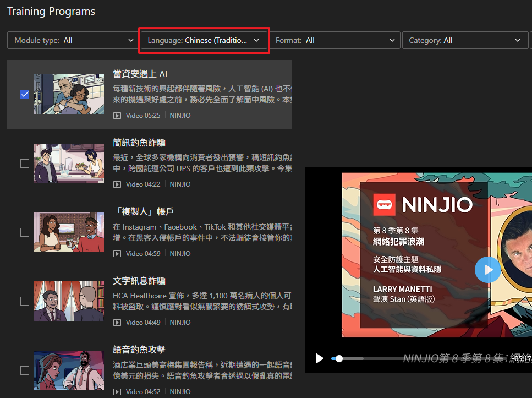Viewport: 532px width, 398px height.
Task: Click video icon beside Video 04:22
Action: [117, 184]
